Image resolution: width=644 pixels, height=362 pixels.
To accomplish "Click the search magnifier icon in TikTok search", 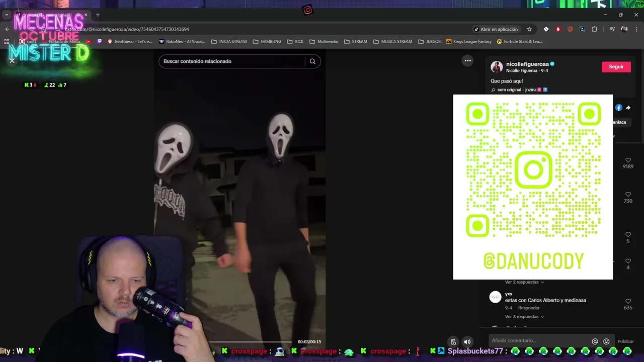I will click(x=312, y=61).
